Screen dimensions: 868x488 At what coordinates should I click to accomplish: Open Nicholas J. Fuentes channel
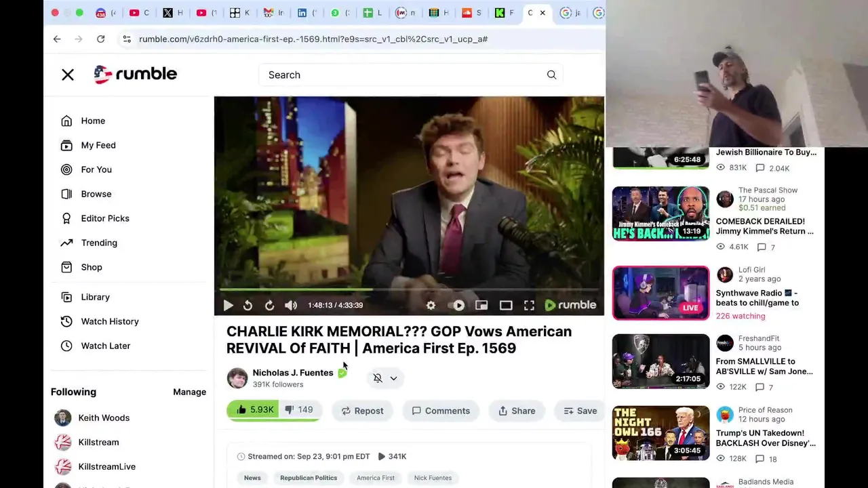click(293, 373)
